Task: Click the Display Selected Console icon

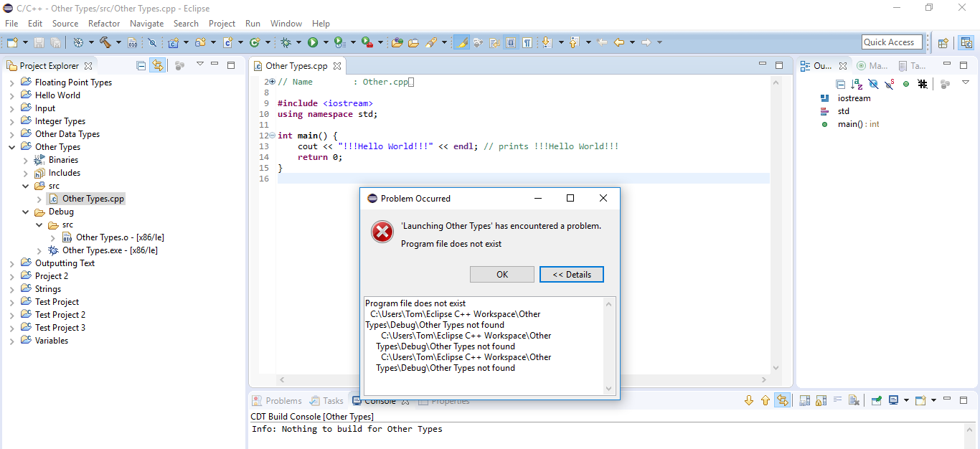Action: [894, 400]
